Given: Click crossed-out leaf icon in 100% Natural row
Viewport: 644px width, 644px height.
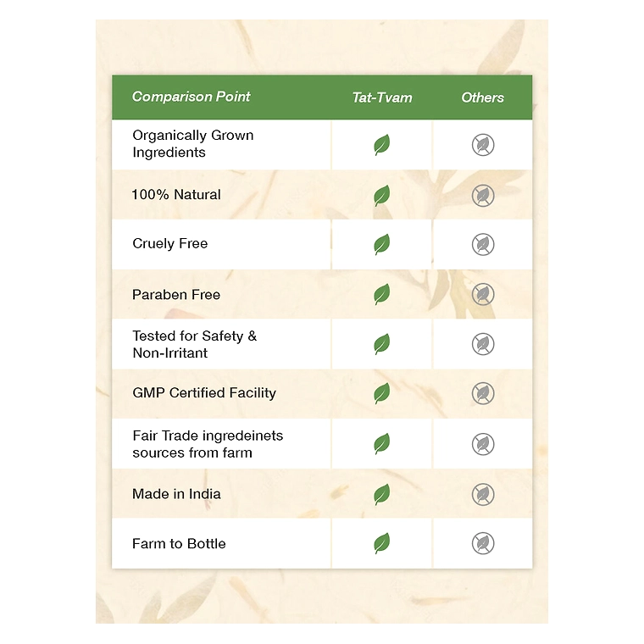Looking at the screenshot, I should (483, 196).
